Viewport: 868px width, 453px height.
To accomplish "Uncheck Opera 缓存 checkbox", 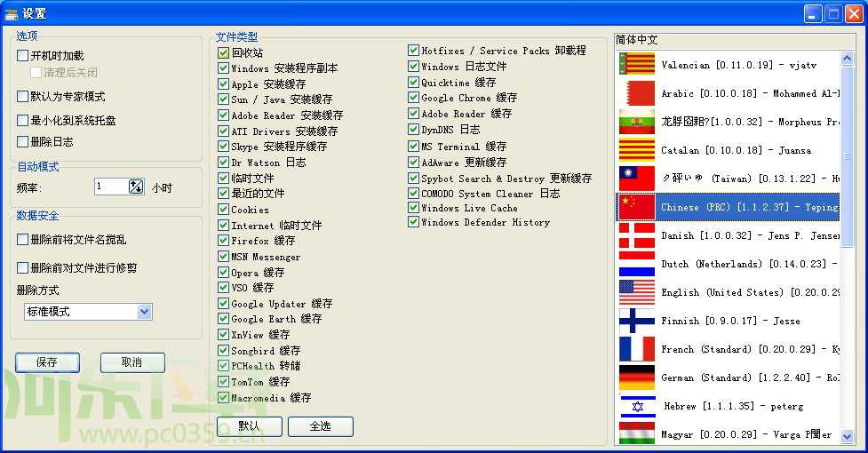I will click(223, 272).
